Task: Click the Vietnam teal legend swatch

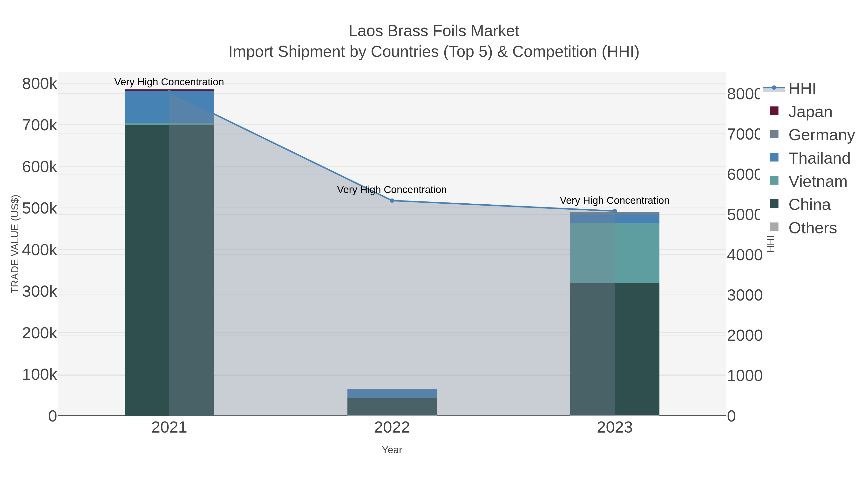Action: coord(774,180)
